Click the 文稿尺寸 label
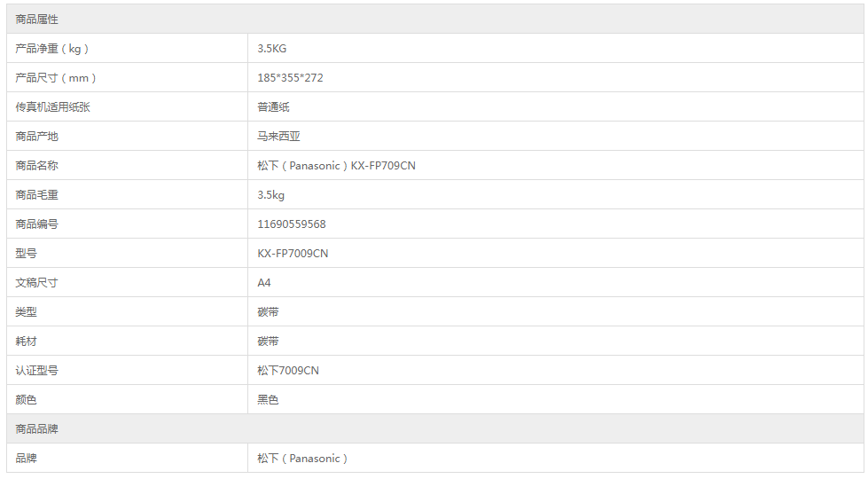 [x=37, y=283]
